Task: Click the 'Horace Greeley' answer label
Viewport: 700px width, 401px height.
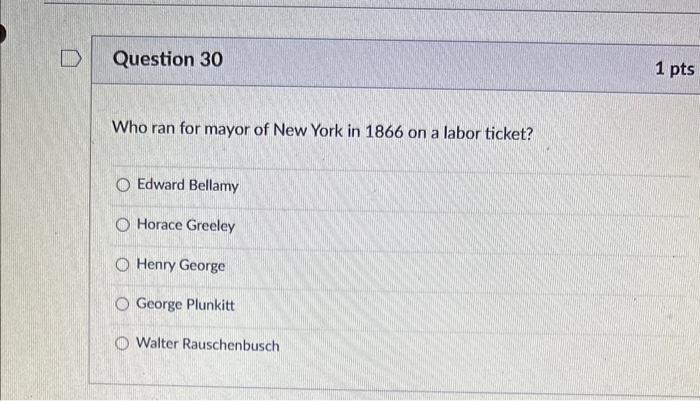Action: (186, 225)
